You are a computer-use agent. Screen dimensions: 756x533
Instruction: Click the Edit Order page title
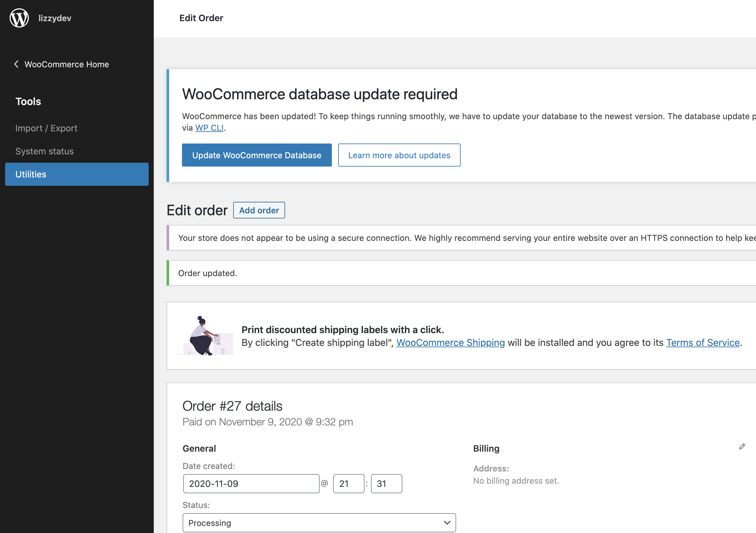(201, 18)
